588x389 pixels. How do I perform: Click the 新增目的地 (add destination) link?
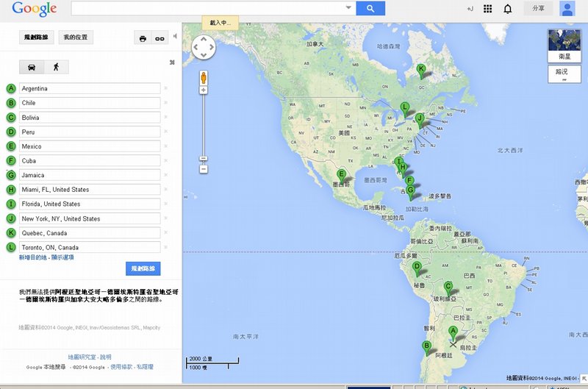click(34, 257)
